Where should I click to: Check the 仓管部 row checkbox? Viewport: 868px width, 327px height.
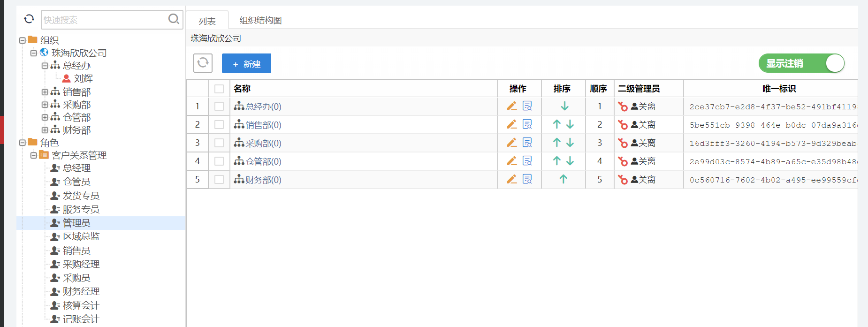(219, 161)
